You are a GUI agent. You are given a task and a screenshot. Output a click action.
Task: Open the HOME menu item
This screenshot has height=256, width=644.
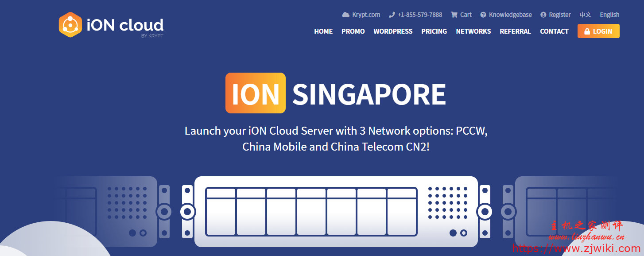click(x=323, y=31)
